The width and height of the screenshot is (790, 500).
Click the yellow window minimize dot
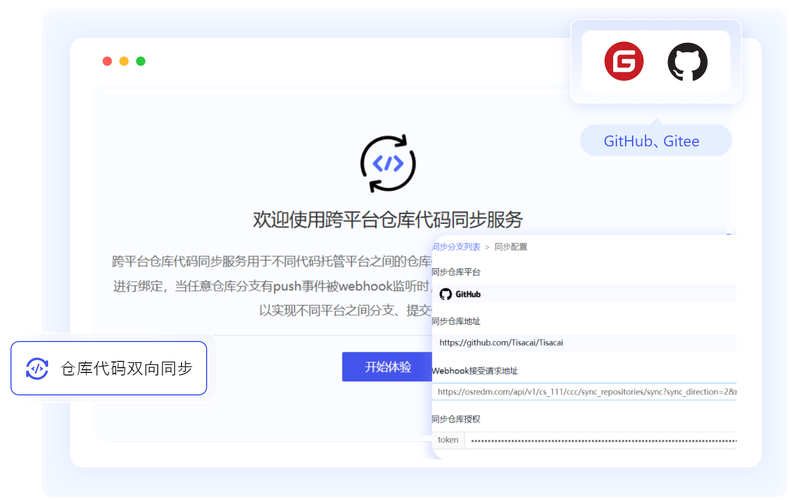[x=124, y=61]
